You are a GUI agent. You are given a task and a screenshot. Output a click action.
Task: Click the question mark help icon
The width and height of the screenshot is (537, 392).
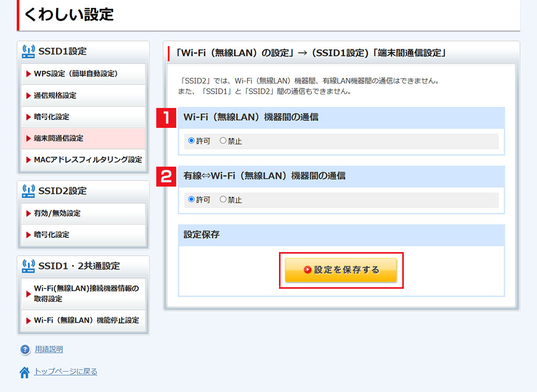tap(25, 350)
